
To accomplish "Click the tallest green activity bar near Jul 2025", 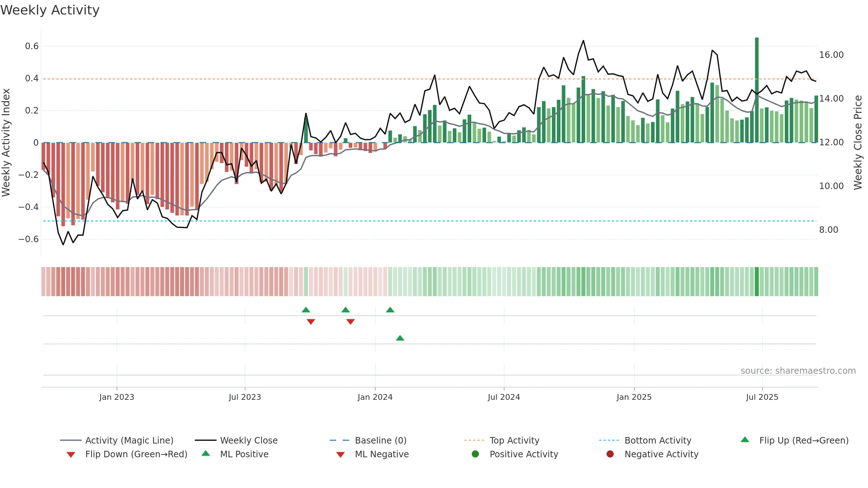I will (757, 90).
